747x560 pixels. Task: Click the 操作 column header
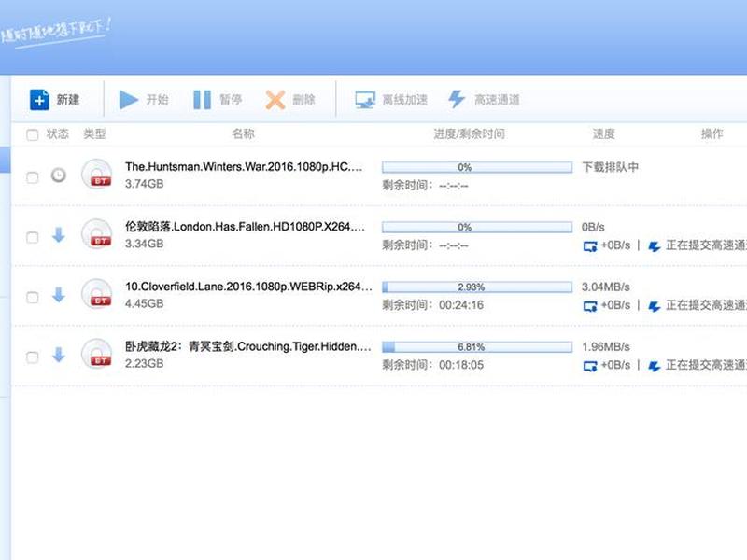click(x=712, y=133)
